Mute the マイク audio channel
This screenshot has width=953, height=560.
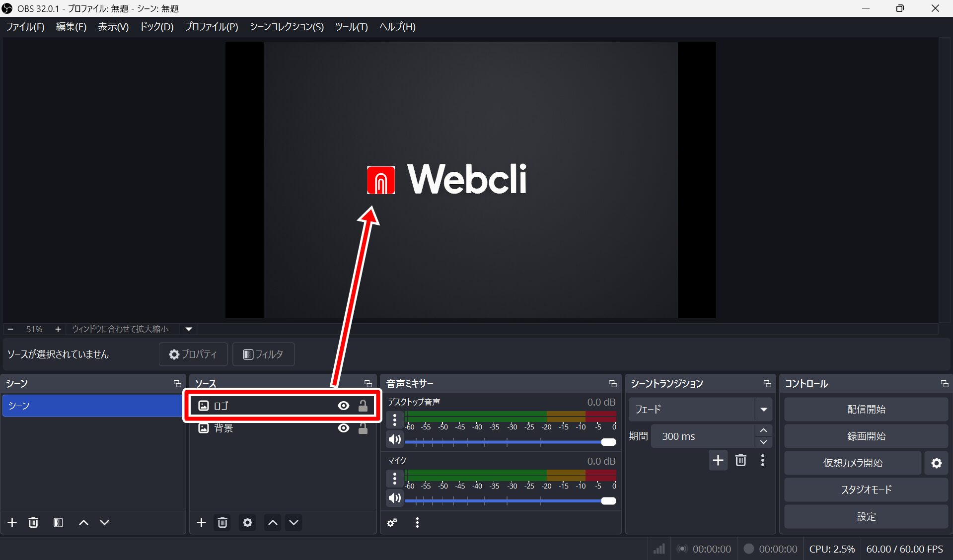(x=395, y=498)
